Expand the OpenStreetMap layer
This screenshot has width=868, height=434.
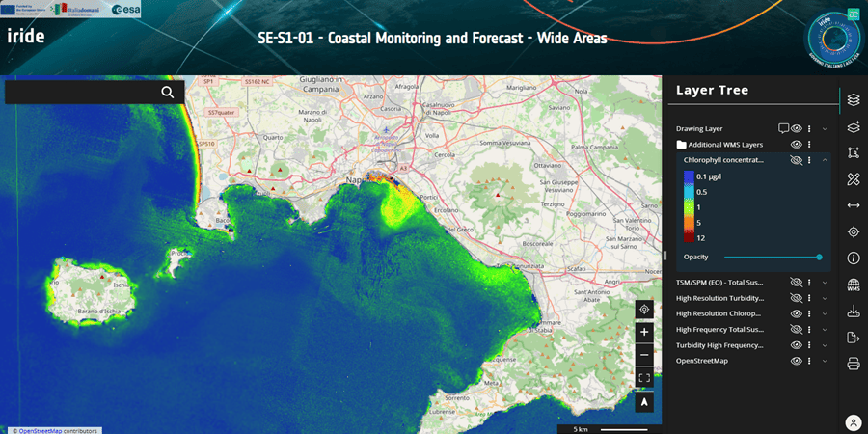[825, 361]
